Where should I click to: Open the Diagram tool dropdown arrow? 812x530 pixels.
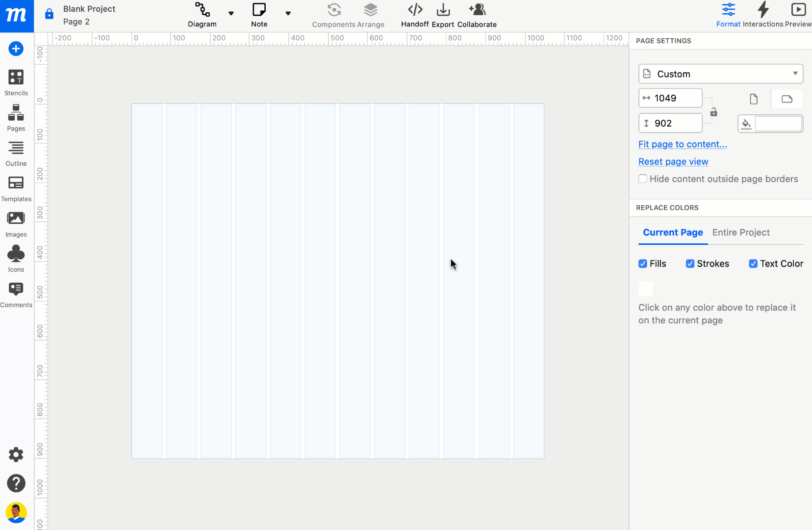point(231,13)
